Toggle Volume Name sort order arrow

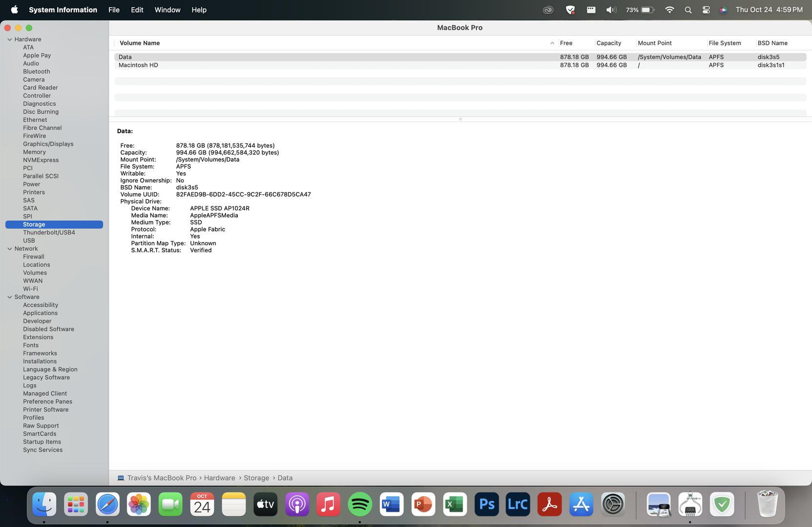coord(552,43)
